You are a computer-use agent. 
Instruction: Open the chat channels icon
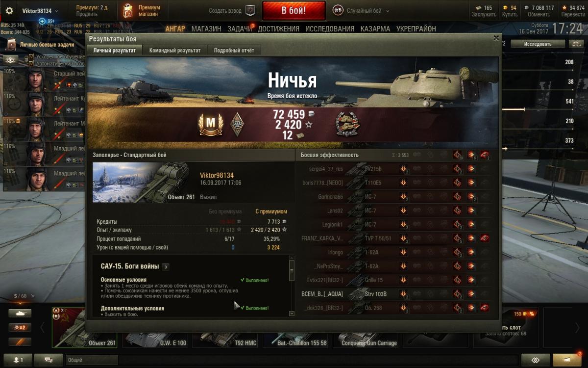(x=49, y=360)
